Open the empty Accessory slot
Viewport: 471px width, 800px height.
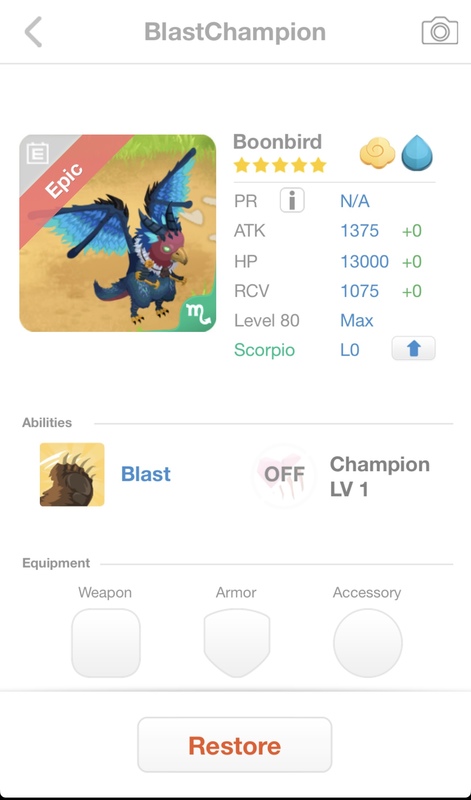tap(367, 643)
